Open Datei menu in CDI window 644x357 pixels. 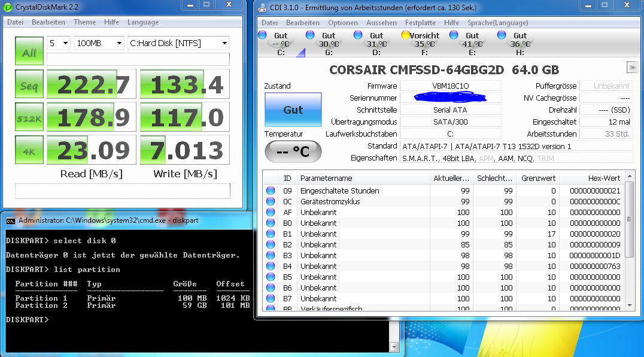click(269, 23)
